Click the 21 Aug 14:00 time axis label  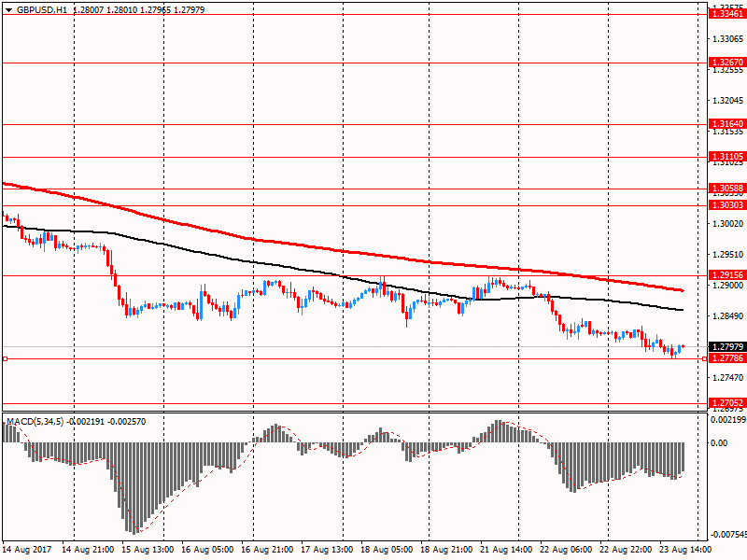506,550
